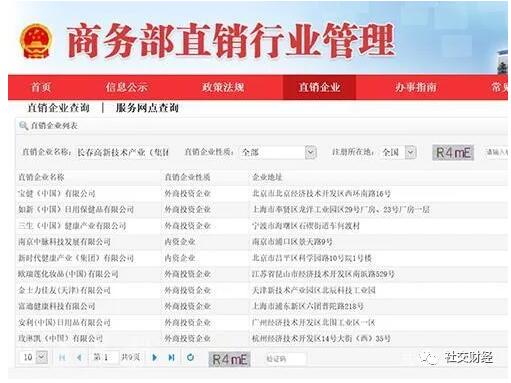Image resolution: width=511 pixels, height=383 pixels.
Task: Open the 注册所在地 dropdown
Action: (398, 152)
